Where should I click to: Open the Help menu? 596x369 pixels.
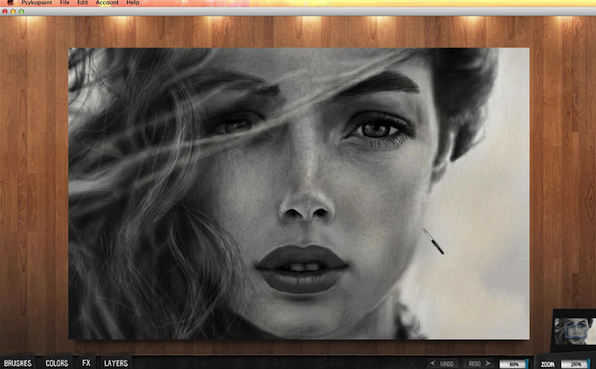[133, 2]
